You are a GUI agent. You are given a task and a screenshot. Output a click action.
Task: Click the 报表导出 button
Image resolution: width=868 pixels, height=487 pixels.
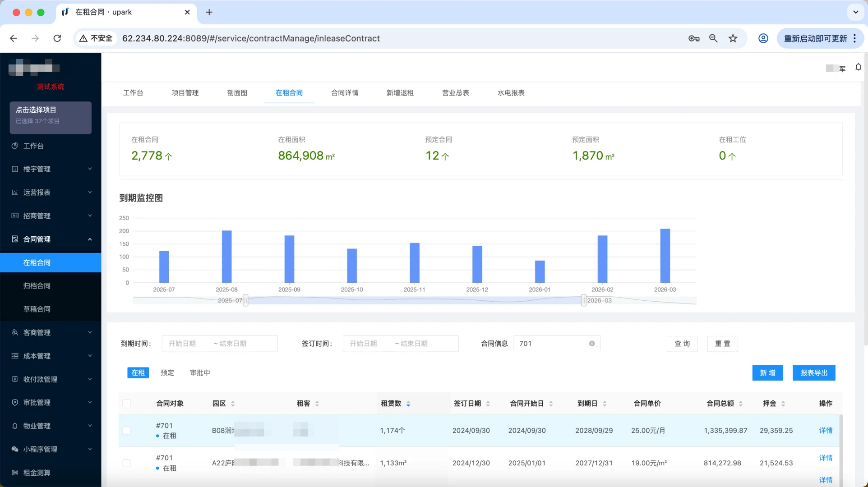813,373
